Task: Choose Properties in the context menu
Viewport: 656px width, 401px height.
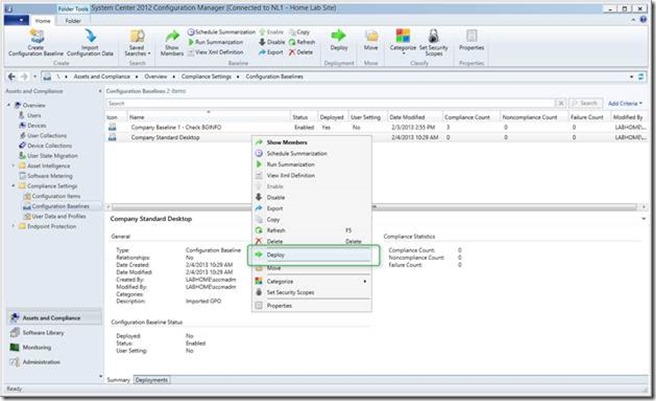Action: [311, 306]
